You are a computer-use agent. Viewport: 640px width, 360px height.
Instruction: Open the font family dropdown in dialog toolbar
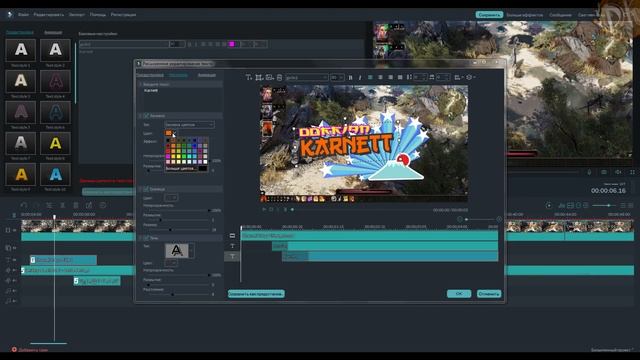(307, 77)
